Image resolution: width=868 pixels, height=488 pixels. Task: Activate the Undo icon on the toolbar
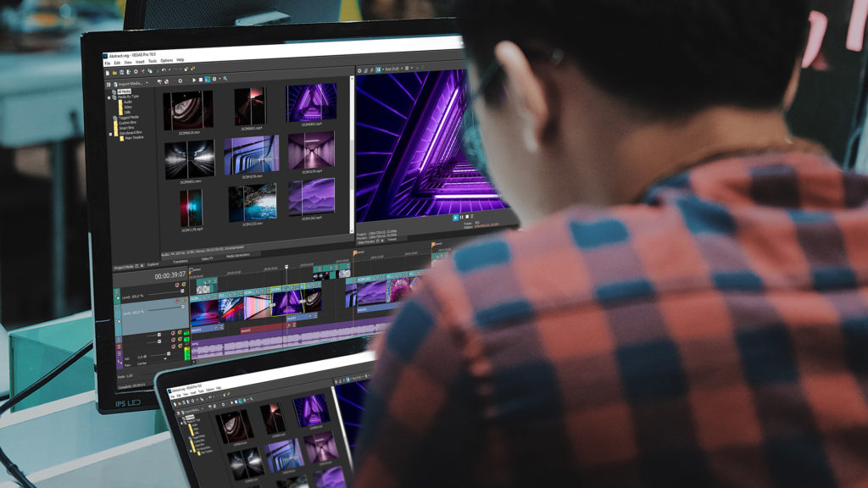164,69
